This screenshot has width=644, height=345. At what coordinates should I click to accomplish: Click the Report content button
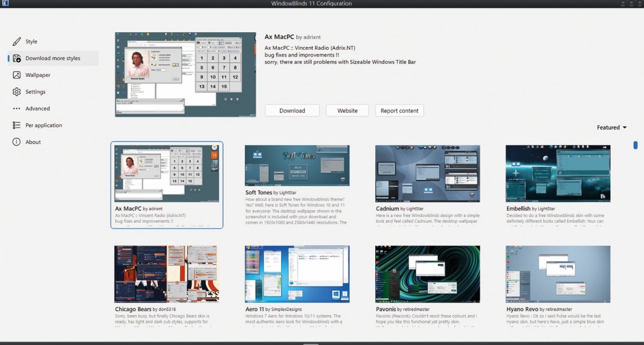click(x=399, y=111)
